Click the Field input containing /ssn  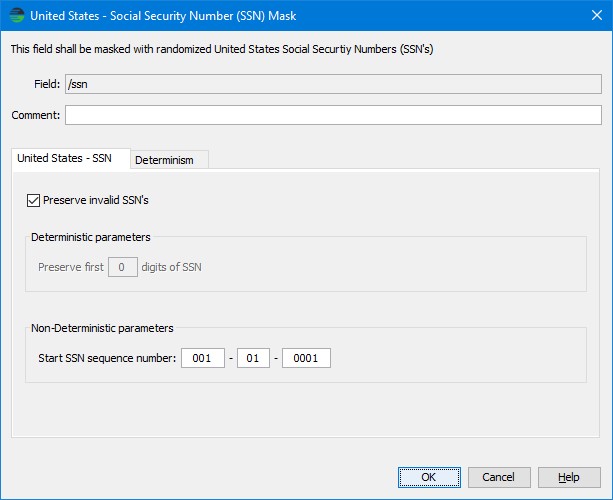333,84
